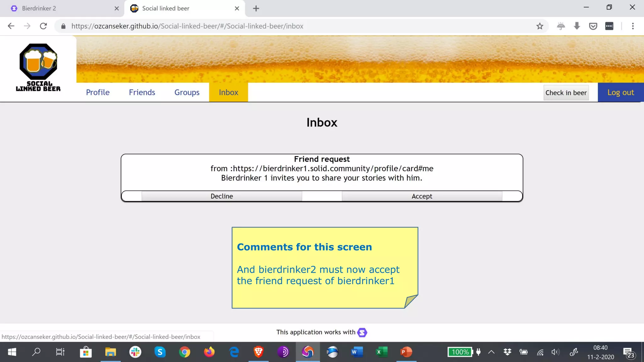Accept the friend request from Bierdrinker 1

(x=422, y=196)
